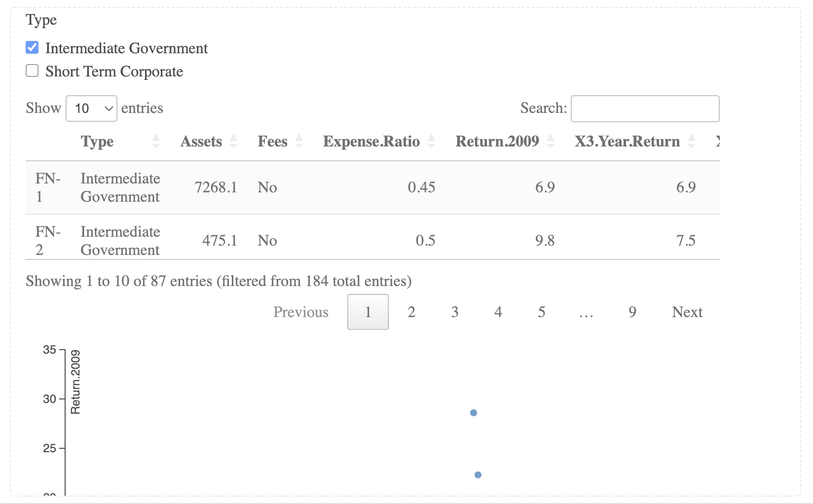The height and width of the screenshot is (504, 813).
Task: Sort by X3.Year.Return sort arrows
Action: (692, 142)
